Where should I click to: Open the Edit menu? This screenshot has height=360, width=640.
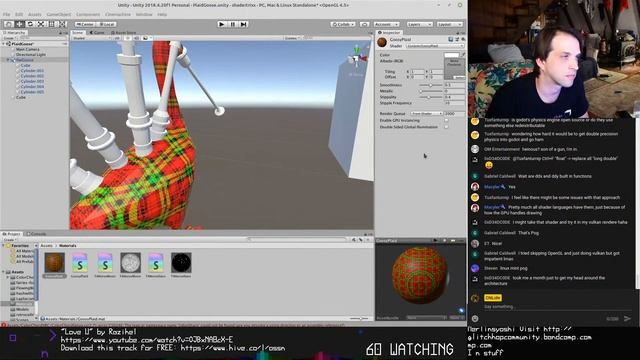pos(19,14)
